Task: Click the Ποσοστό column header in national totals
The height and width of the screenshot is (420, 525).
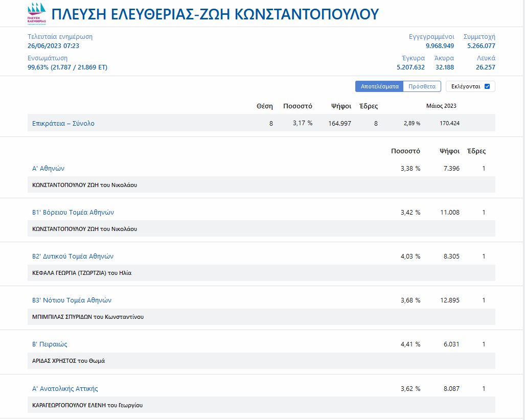Action: 298,106
